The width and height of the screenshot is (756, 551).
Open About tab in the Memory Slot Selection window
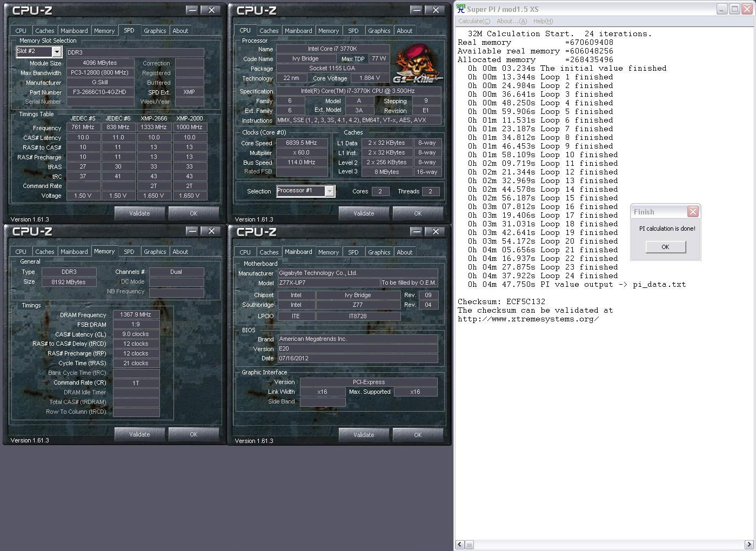[180, 31]
